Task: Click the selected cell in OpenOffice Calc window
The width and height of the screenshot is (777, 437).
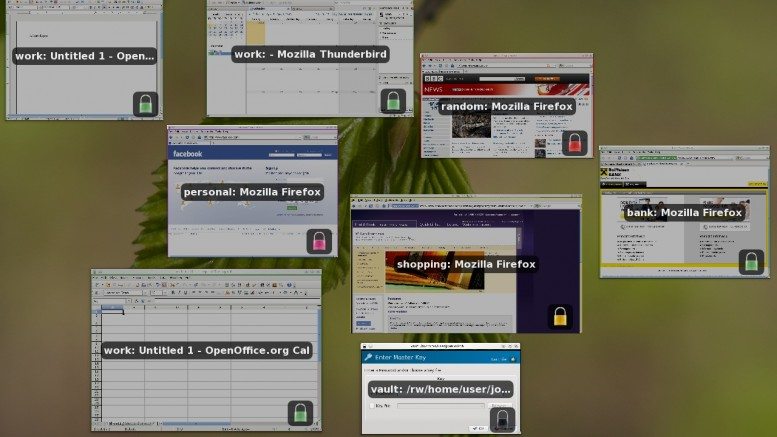Action: tap(112, 312)
